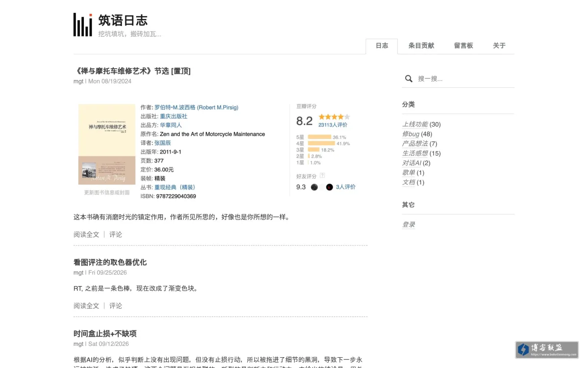Click the star rating icons next to 8.2

click(334, 117)
